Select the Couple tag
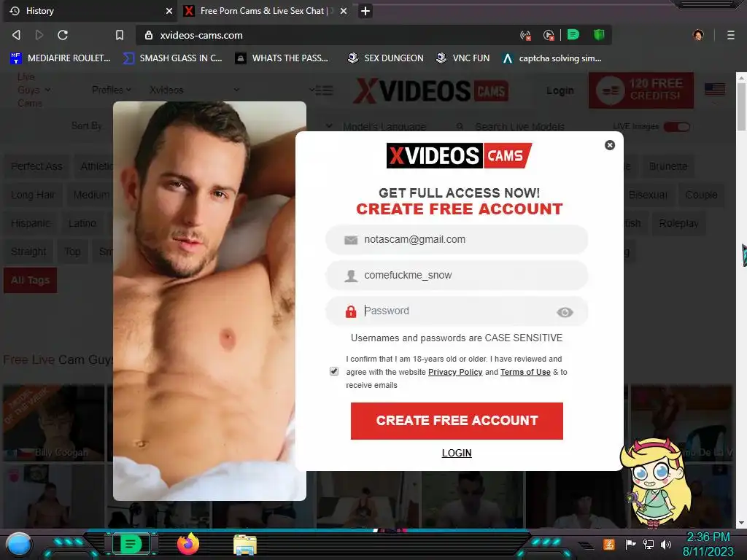Screen dimensions: 747x560 pyautogui.click(x=701, y=195)
